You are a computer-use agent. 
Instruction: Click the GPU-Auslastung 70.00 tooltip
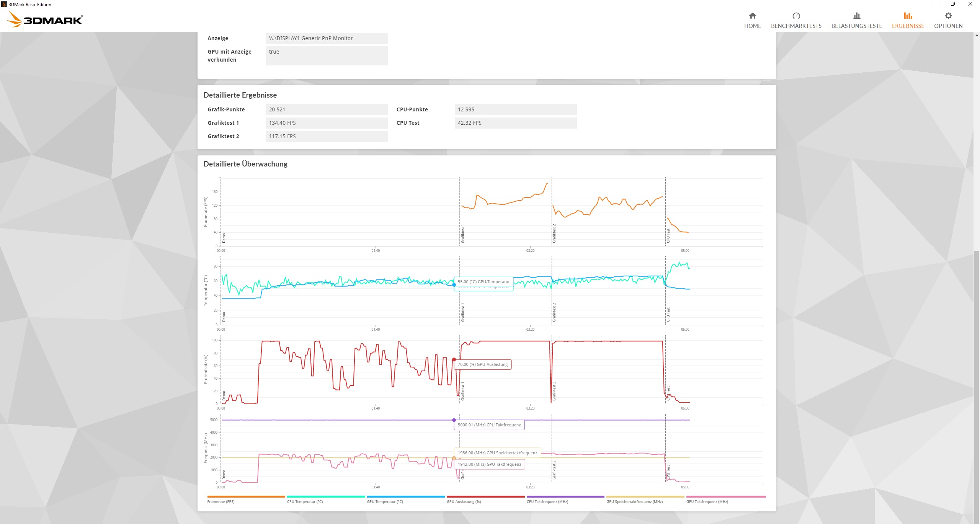(x=482, y=364)
